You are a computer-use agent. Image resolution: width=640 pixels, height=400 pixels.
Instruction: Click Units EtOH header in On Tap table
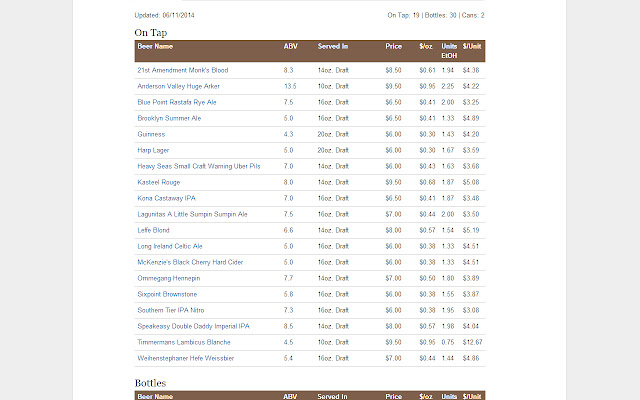[449, 51]
